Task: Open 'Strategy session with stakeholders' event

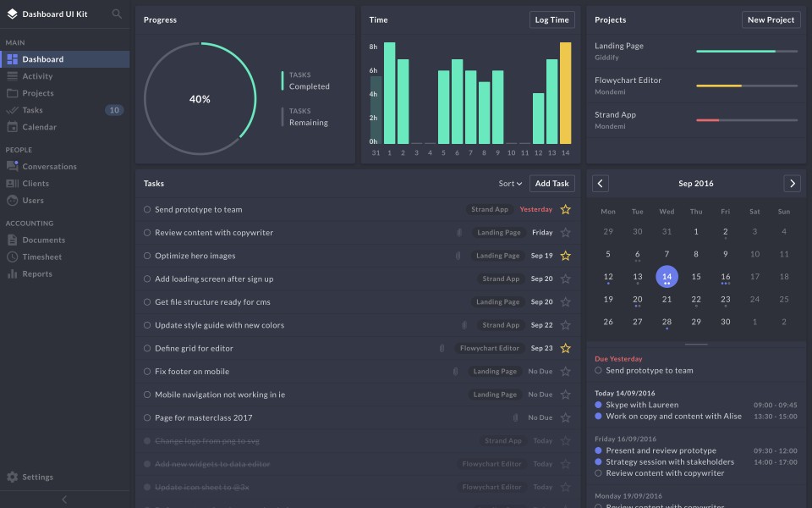Action: (696, 462)
